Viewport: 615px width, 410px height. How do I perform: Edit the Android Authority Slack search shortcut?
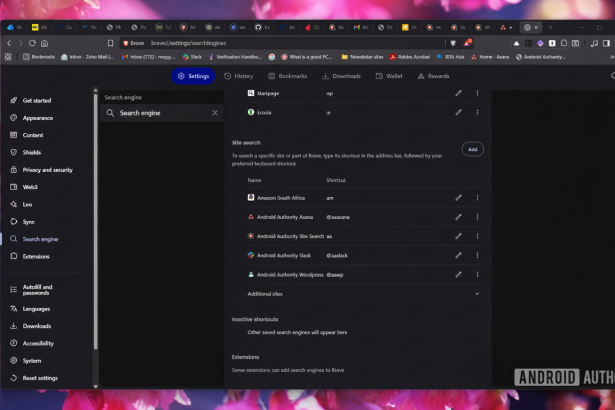pyautogui.click(x=458, y=255)
